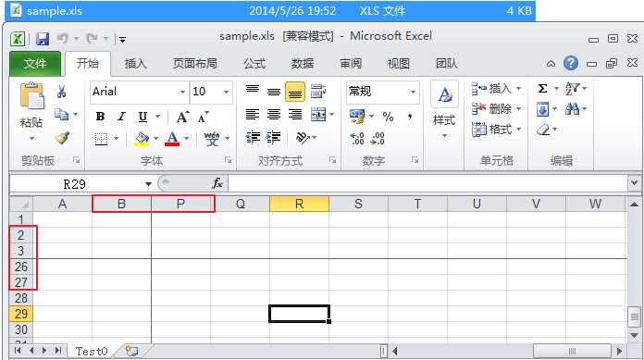Click Sort and Filter AZ icon
The width and height of the screenshot is (644, 360).
tap(572, 88)
